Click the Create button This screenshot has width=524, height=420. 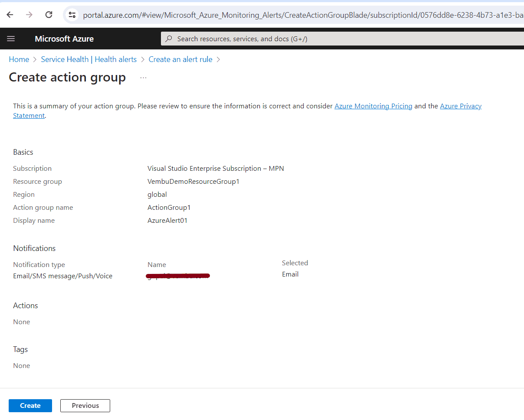30,406
